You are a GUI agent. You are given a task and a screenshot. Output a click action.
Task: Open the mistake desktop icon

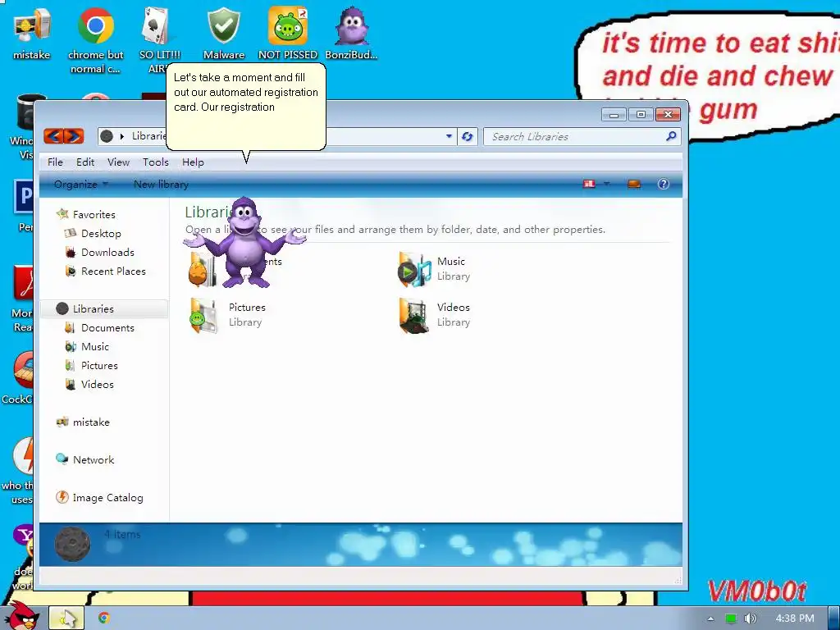click(x=32, y=33)
